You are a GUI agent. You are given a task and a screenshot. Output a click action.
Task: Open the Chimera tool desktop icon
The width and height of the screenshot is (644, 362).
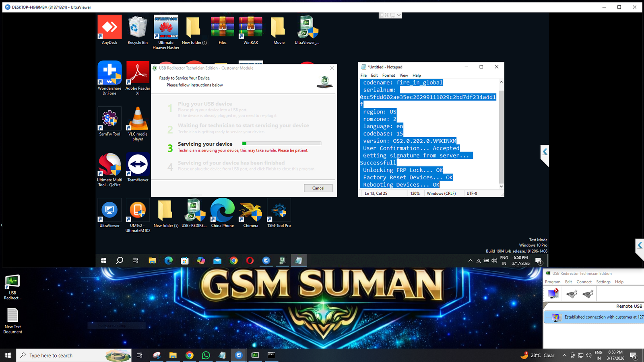coord(250,213)
